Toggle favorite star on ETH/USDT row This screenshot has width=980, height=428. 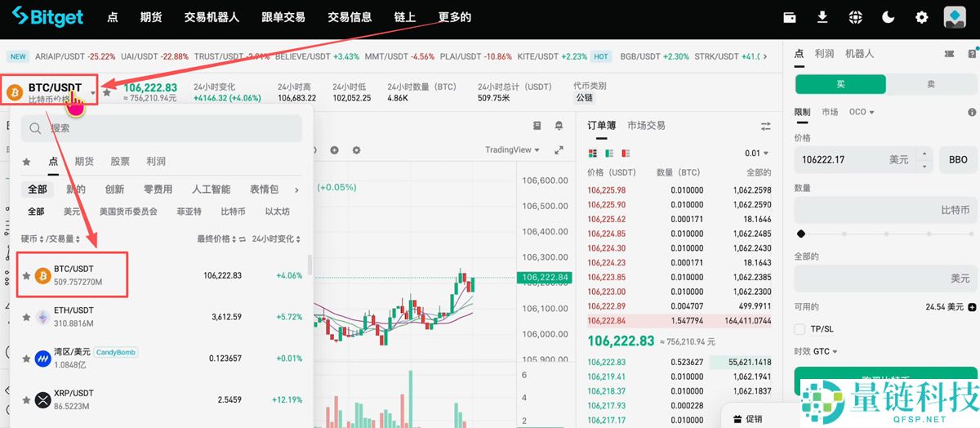26,317
